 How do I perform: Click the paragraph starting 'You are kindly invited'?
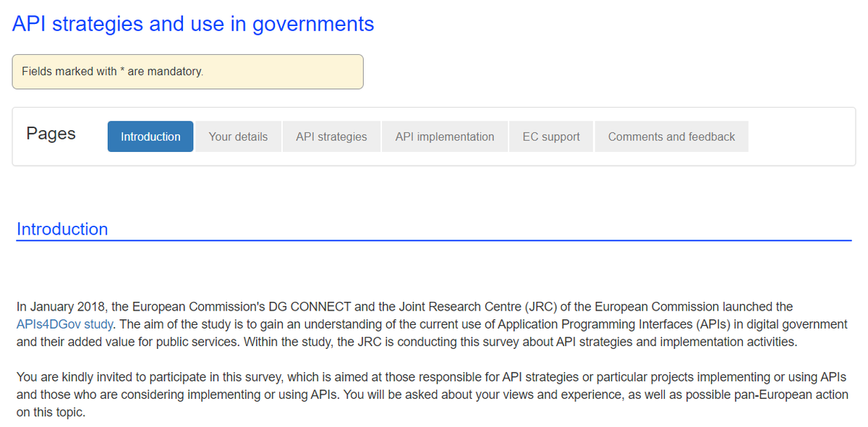pos(432,395)
